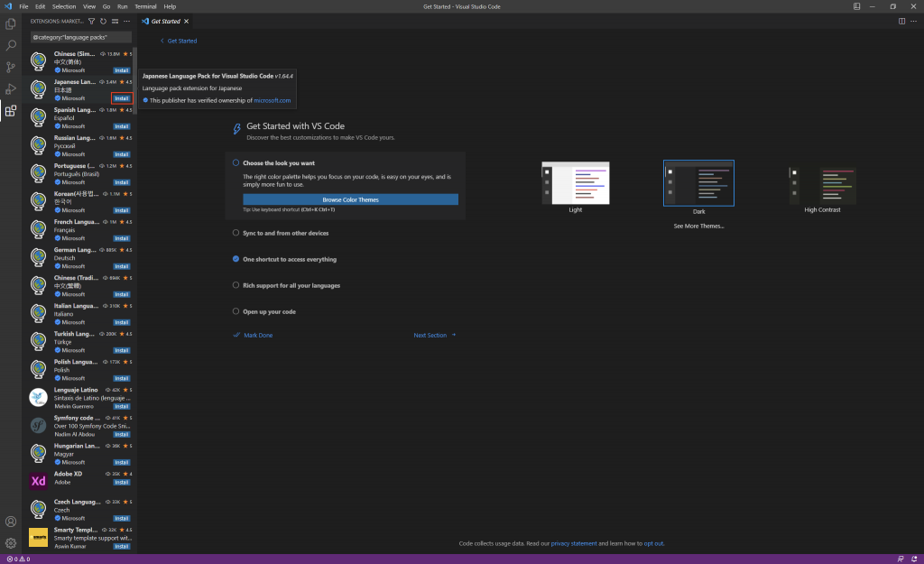
Task: Open the Go menu
Action: coord(106,6)
